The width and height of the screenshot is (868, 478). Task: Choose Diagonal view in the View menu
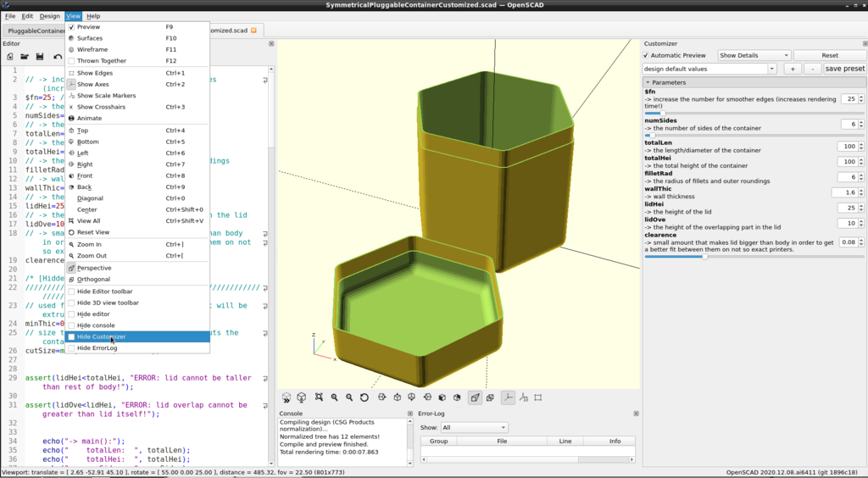137,198
